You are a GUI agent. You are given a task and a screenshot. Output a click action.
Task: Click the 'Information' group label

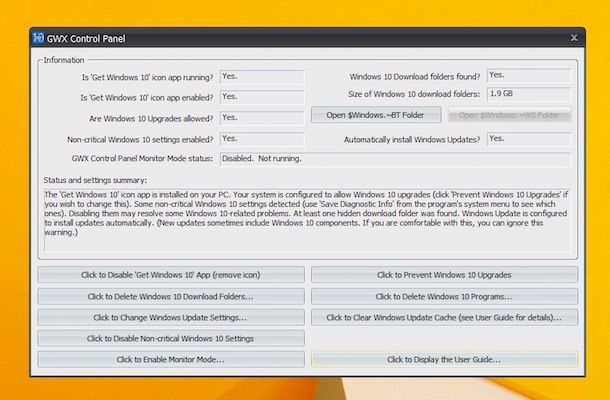[64, 60]
